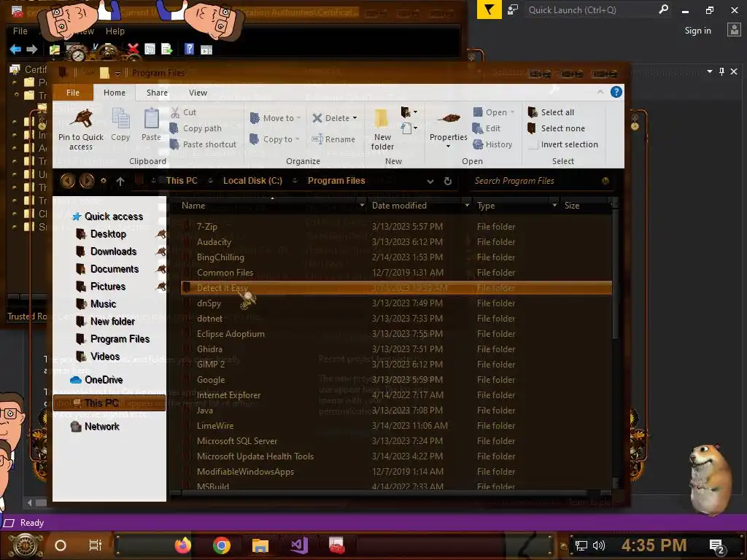This screenshot has width=747, height=560.
Task: Open the Help menu in certificate console
Action: point(115,31)
